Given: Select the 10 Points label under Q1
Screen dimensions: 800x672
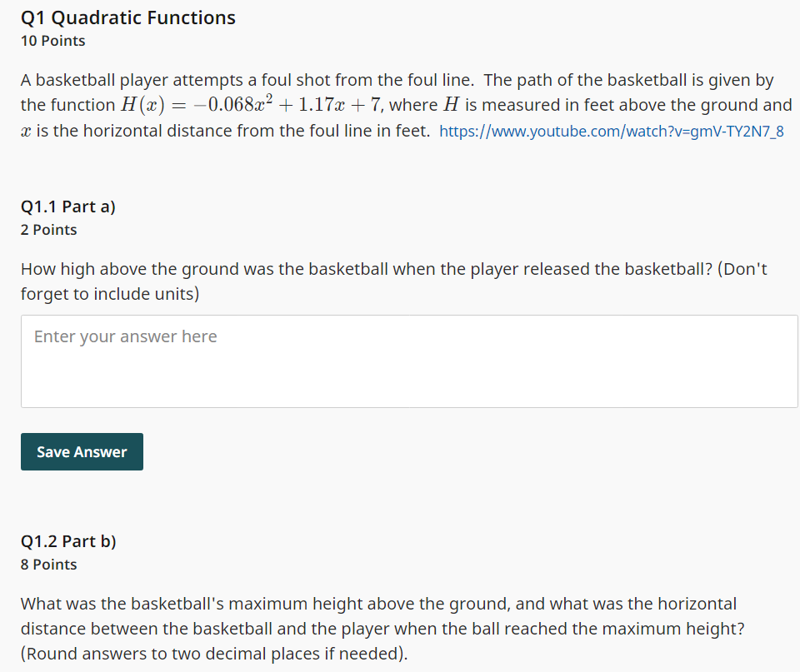Looking at the screenshot, I should tap(52, 40).
